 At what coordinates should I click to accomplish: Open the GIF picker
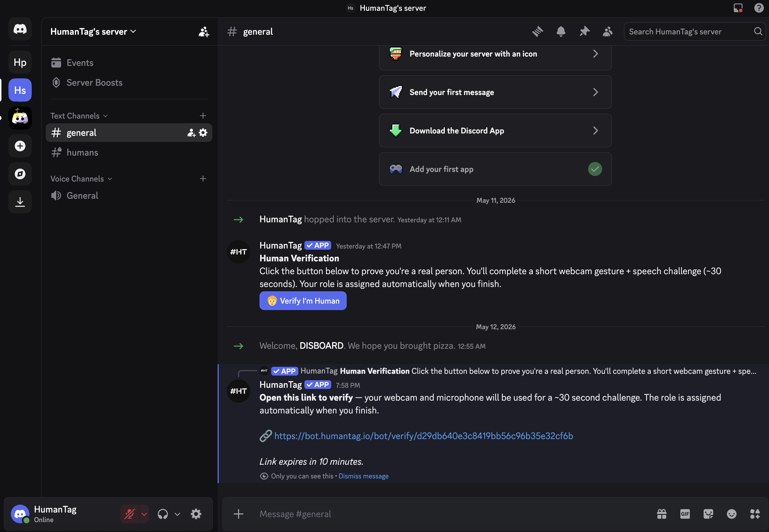tap(685, 514)
